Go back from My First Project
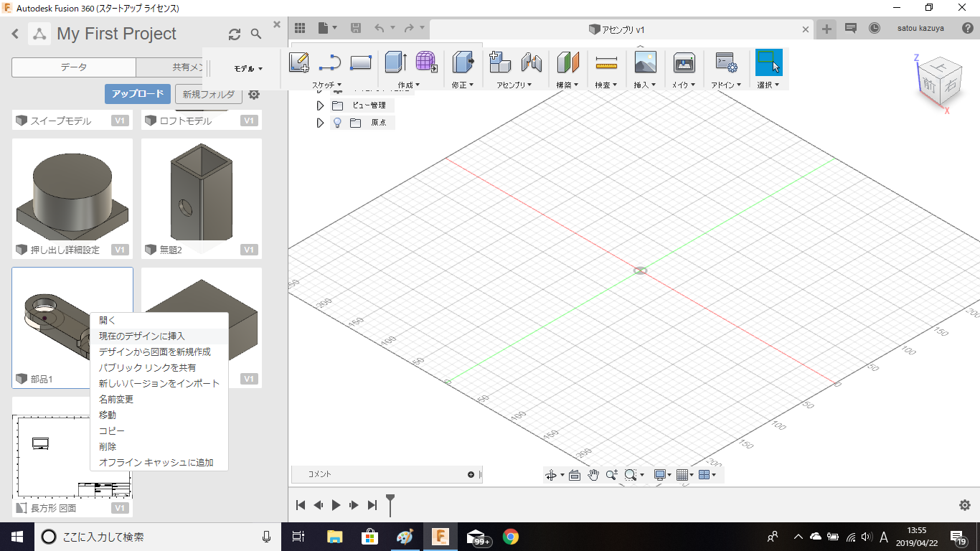 [15, 34]
